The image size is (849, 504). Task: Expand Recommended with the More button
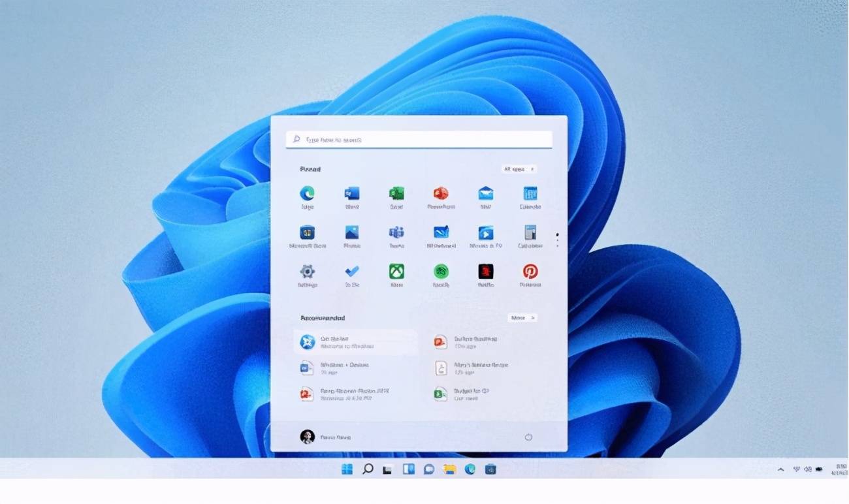[522, 318]
